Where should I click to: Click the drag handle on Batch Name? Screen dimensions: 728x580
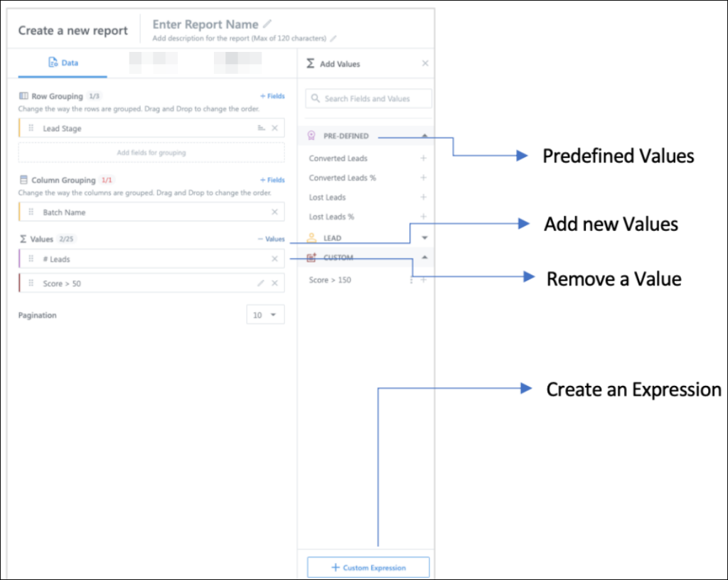(31, 211)
